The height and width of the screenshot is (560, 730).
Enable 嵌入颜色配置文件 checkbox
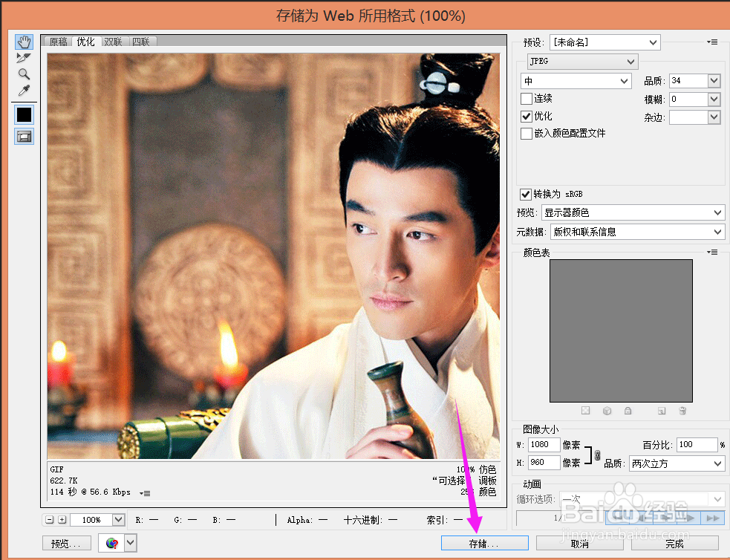pos(526,134)
